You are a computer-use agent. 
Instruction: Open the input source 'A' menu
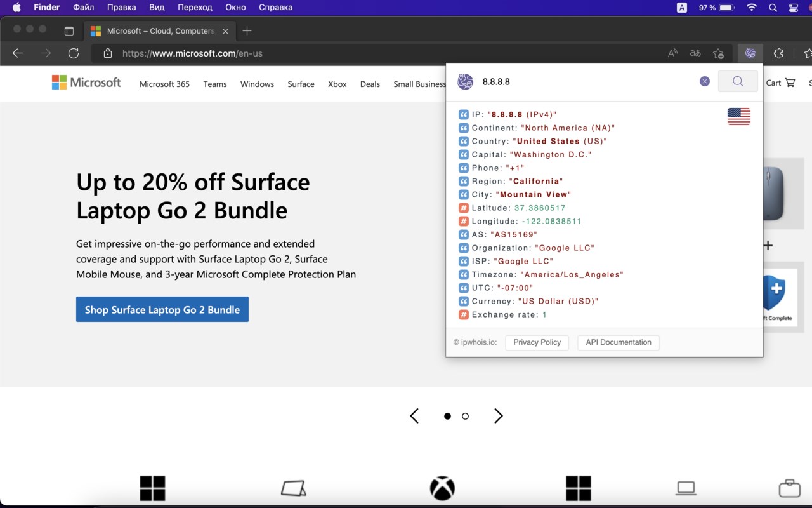(x=682, y=8)
